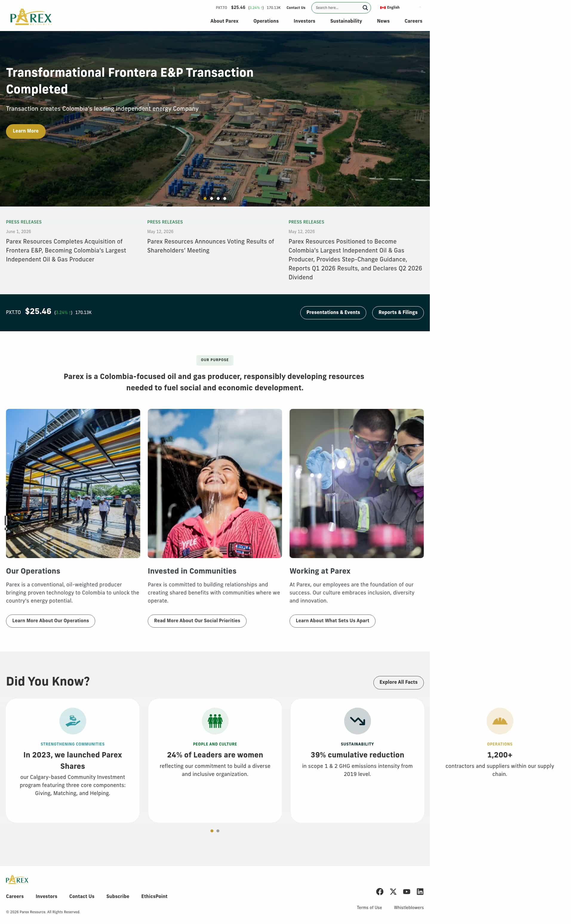Open the News menu

383,21
